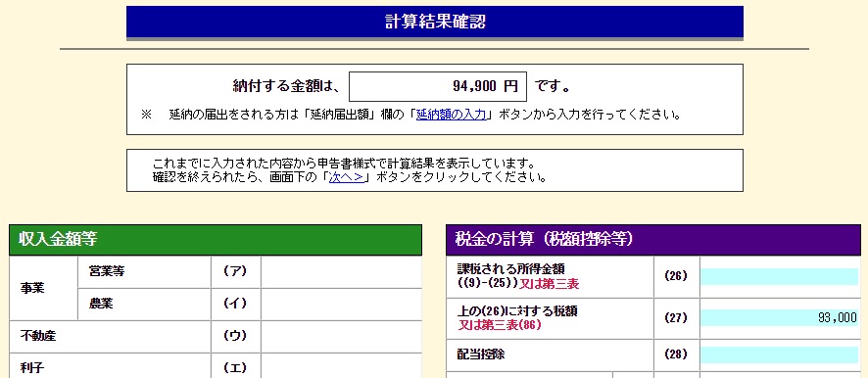Click the 上の(26)に対する税額 label

coord(517,311)
